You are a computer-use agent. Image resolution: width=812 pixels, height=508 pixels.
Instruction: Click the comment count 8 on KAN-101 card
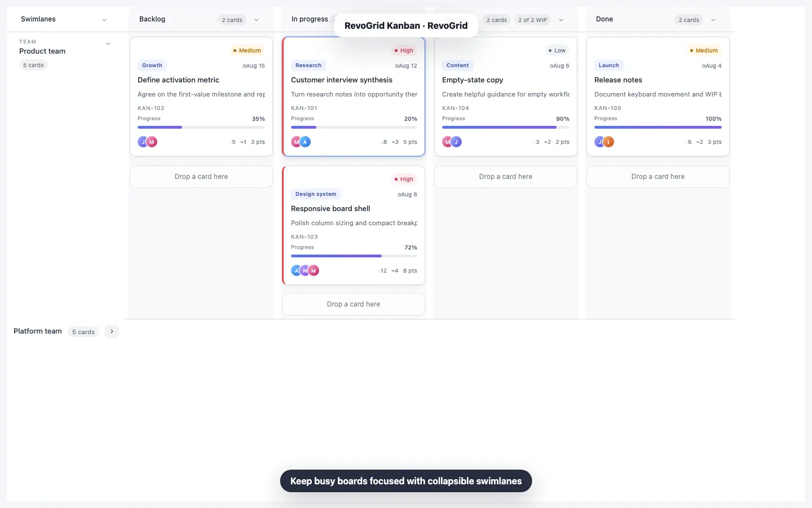tap(383, 142)
